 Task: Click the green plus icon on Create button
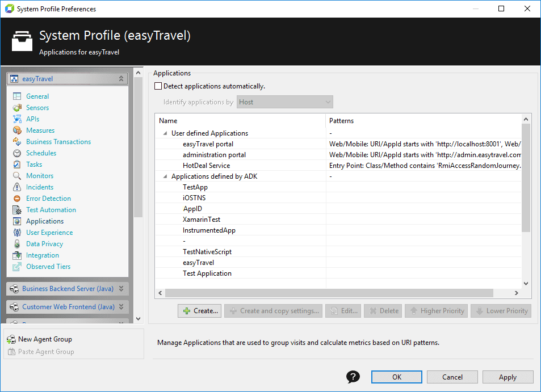click(x=187, y=311)
